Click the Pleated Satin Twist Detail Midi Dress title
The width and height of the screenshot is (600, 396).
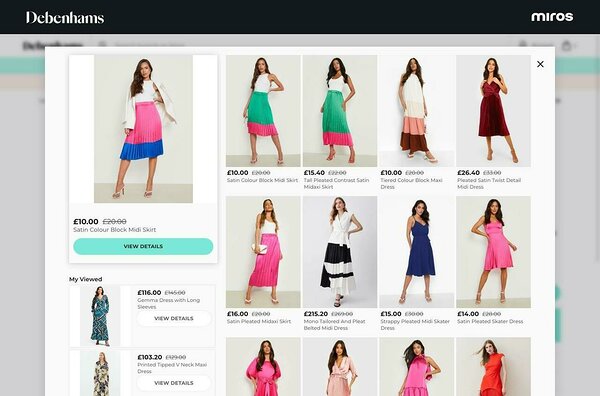[489, 183]
